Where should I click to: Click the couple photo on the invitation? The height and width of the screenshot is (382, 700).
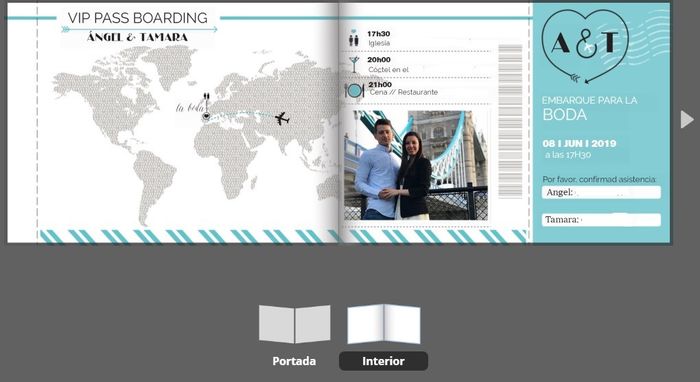[x=416, y=165]
